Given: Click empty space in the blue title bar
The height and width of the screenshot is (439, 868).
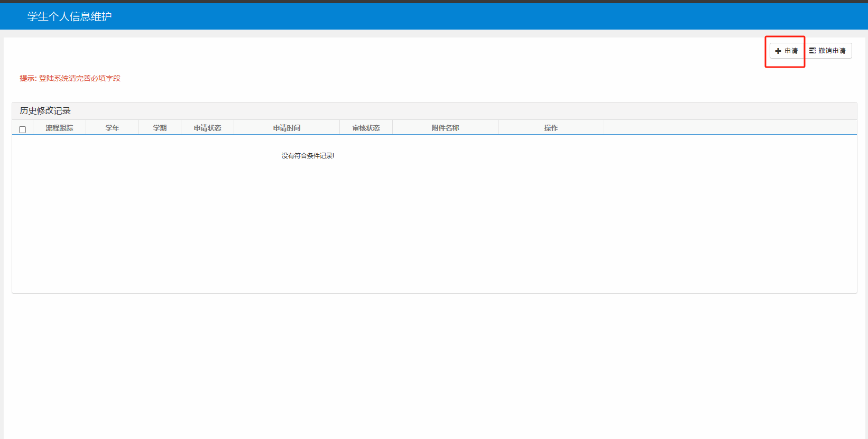Looking at the screenshot, I should [476, 16].
